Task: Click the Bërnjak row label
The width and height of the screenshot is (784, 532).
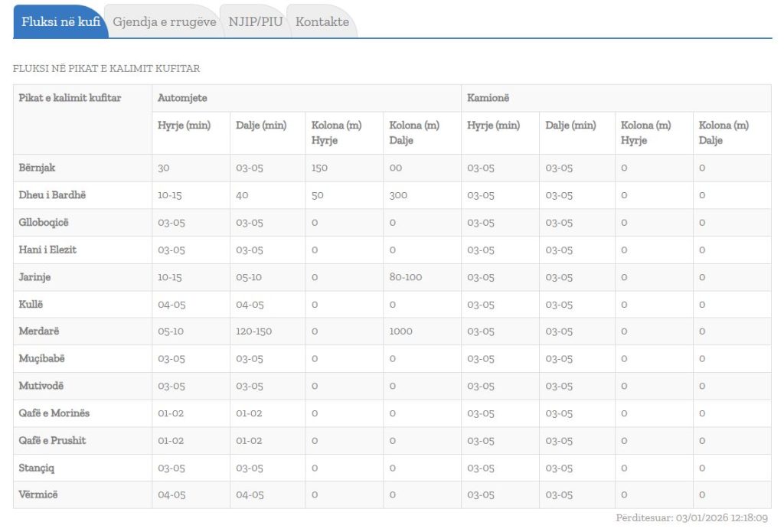Action: 37,168
